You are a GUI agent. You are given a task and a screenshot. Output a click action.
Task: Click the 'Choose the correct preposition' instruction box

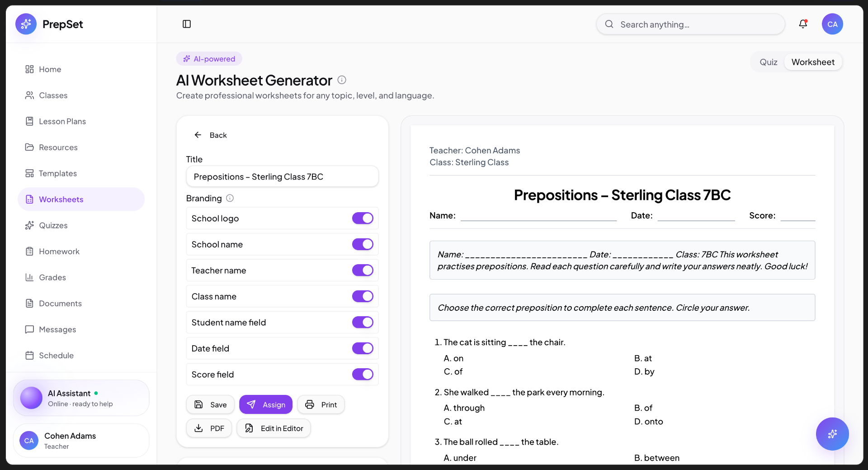point(622,308)
